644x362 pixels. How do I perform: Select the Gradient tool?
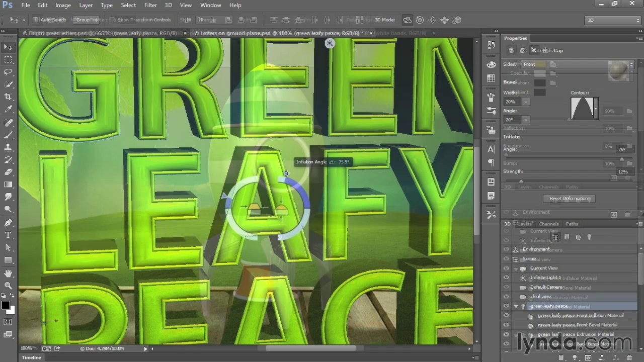coord(8,185)
